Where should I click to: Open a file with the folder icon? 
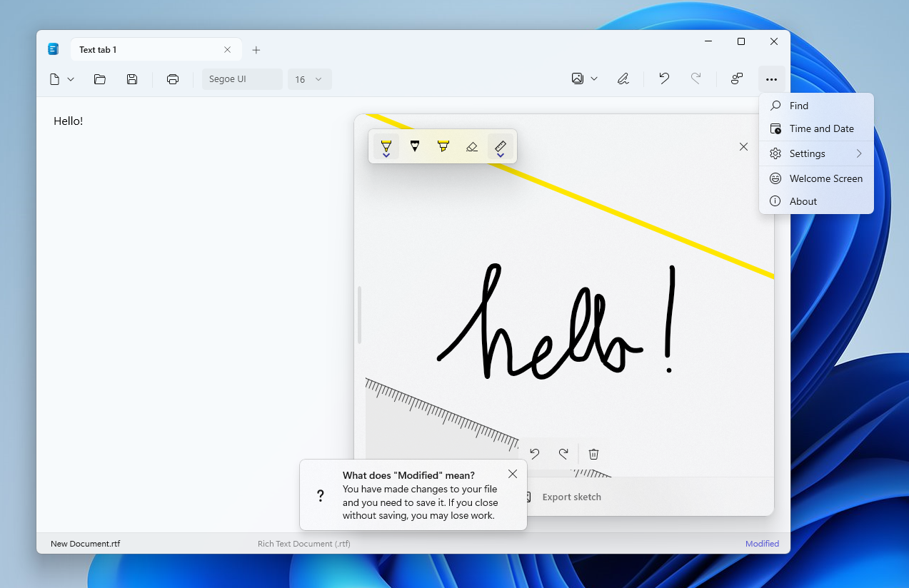(x=100, y=79)
